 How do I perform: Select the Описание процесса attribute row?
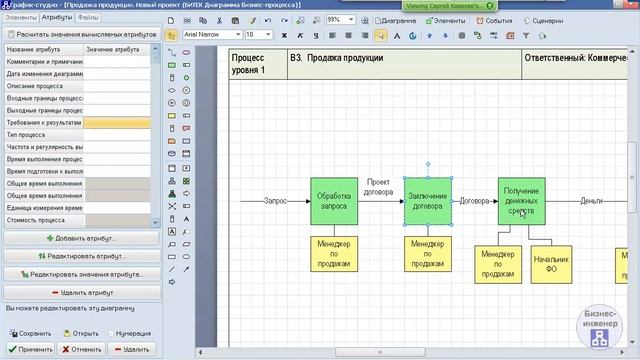pos(78,86)
